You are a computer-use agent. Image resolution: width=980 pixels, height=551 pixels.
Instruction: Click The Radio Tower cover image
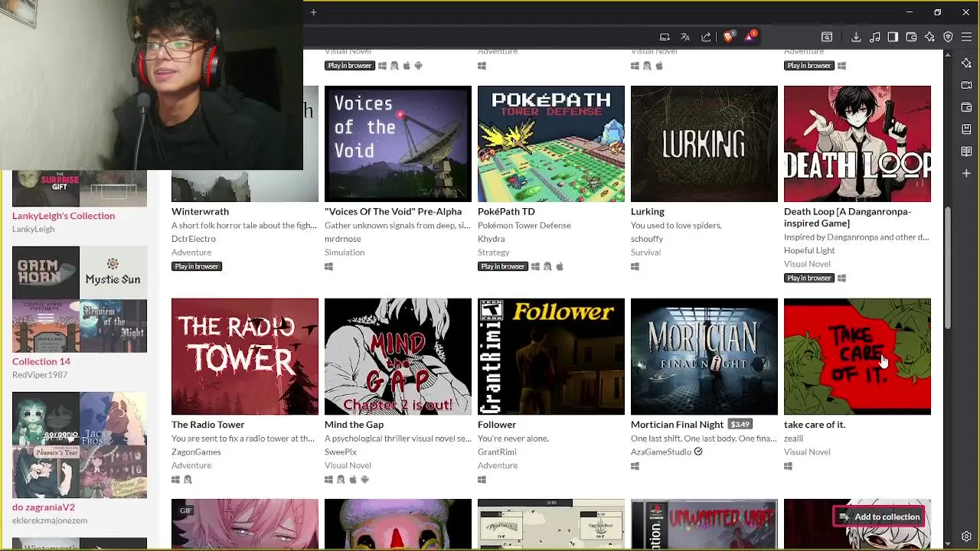tap(245, 357)
